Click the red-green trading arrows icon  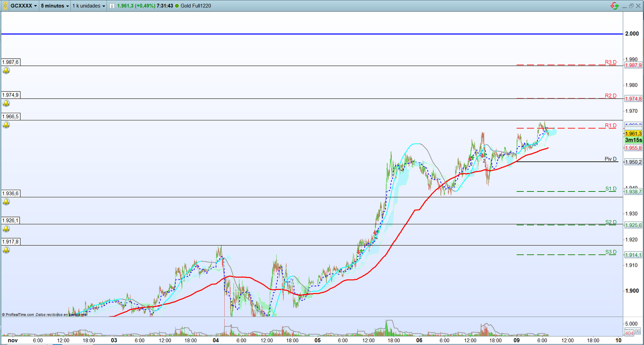point(614,6)
